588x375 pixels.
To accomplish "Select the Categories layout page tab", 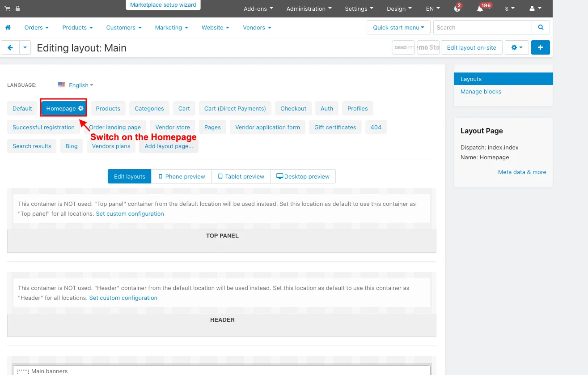I will click(149, 108).
